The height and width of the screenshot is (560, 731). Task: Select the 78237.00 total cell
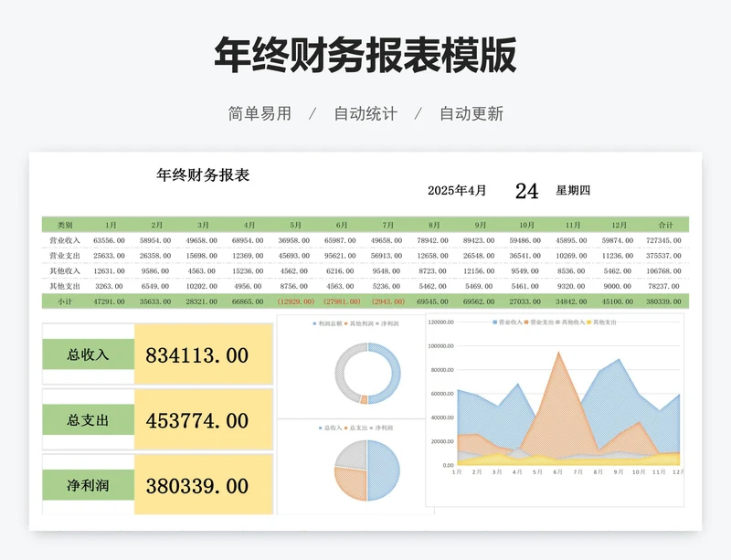pyautogui.click(x=664, y=286)
